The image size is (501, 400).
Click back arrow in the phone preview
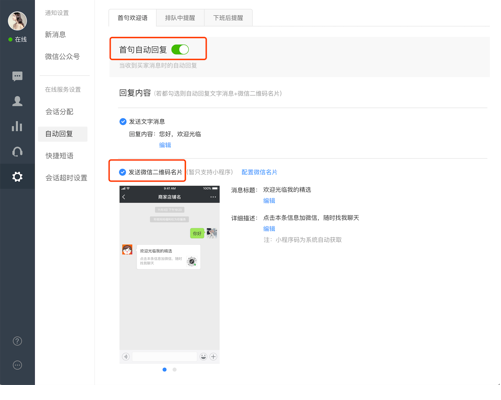(124, 197)
